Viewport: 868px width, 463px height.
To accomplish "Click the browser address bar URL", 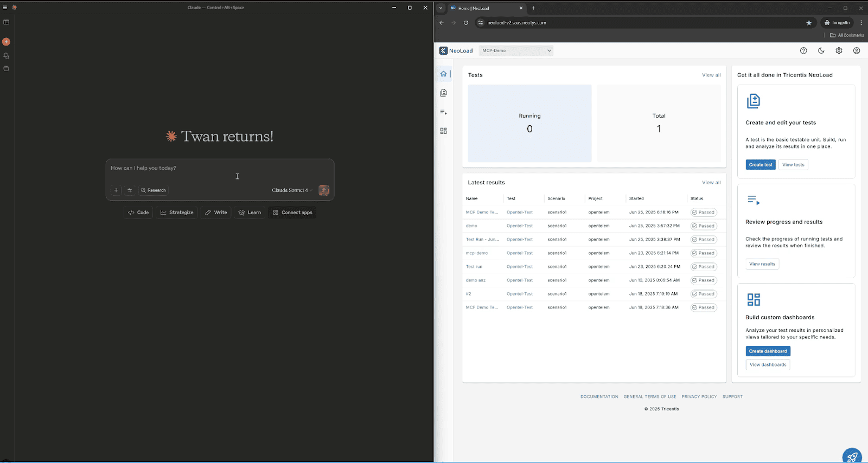I will [x=516, y=23].
